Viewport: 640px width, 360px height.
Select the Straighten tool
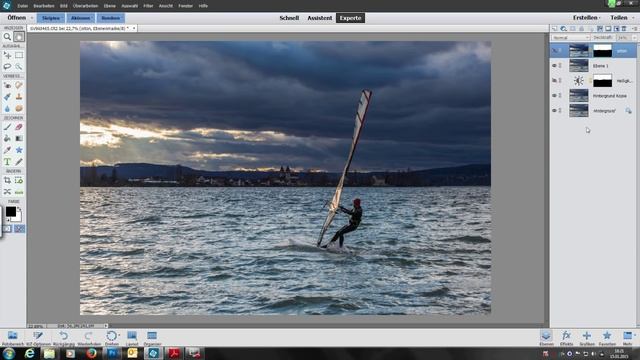click(19, 191)
